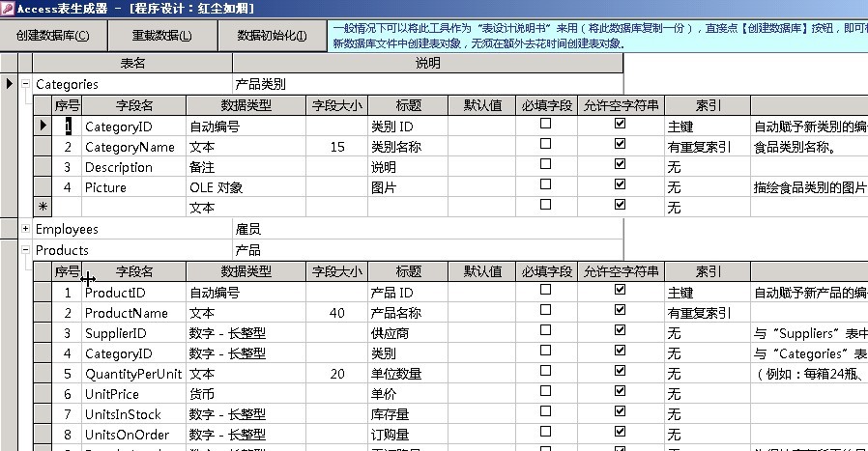Click the ProductName field name cell
The width and height of the screenshot is (868, 451).
tap(134, 313)
